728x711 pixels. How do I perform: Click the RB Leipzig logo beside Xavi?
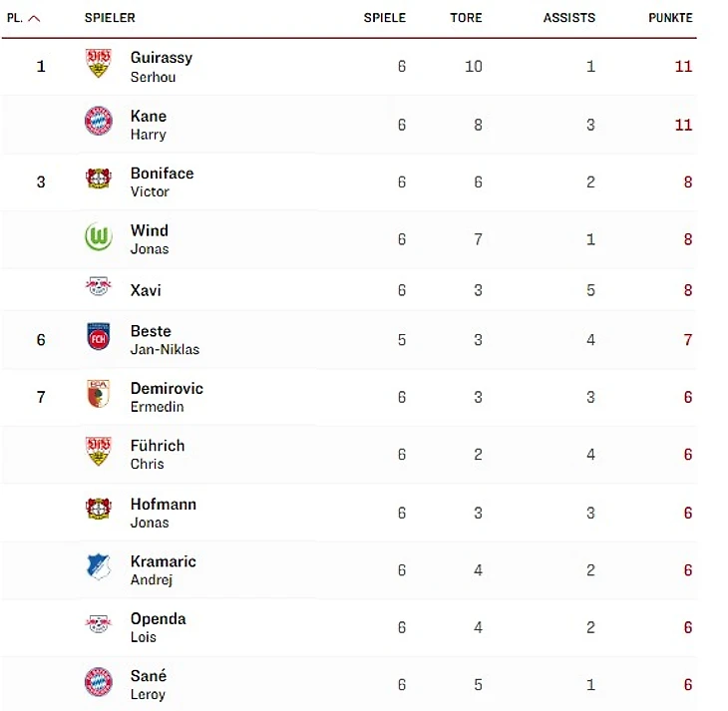(x=98, y=288)
